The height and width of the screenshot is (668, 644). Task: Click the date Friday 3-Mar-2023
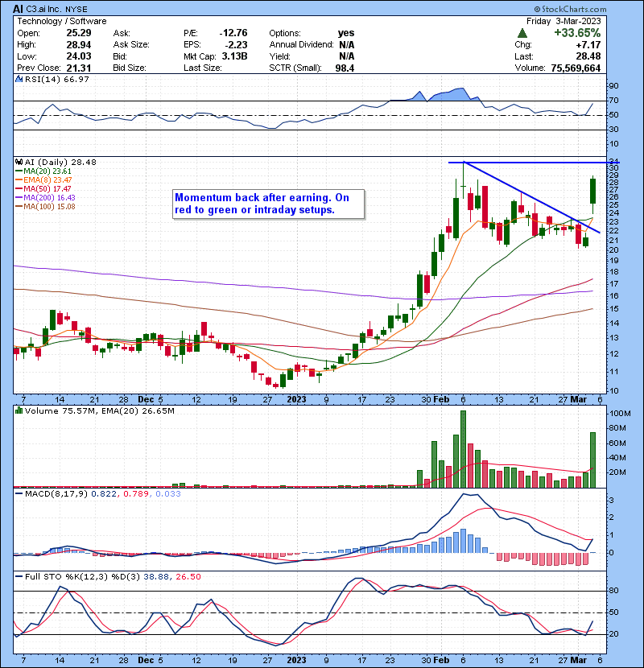pos(563,21)
